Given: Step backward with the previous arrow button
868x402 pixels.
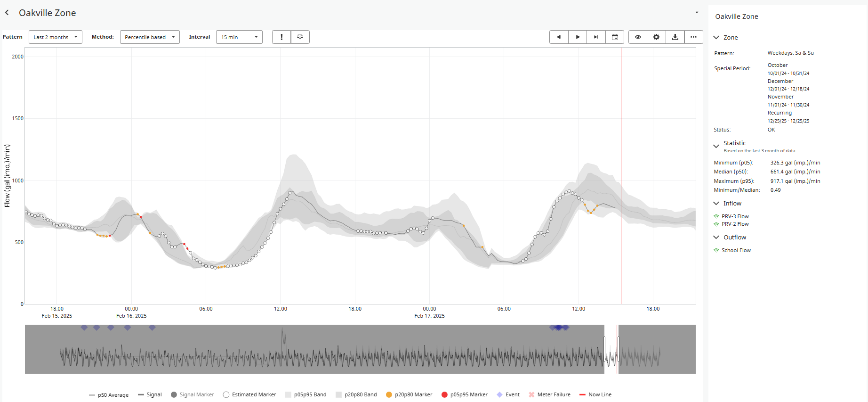Looking at the screenshot, I should point(559,37).
